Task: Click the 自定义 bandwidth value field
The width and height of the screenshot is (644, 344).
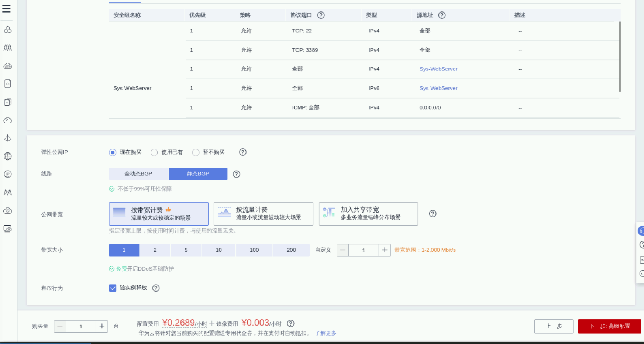Action: click(364, 250)
